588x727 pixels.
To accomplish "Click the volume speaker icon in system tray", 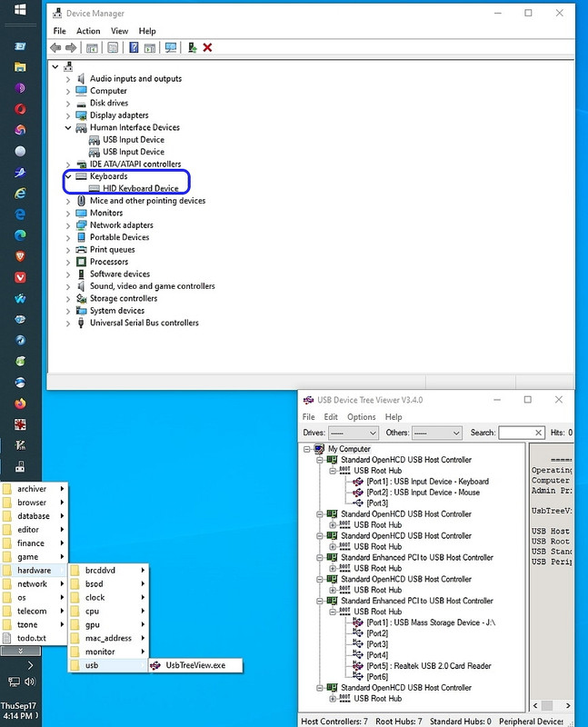I will point(30,682).
